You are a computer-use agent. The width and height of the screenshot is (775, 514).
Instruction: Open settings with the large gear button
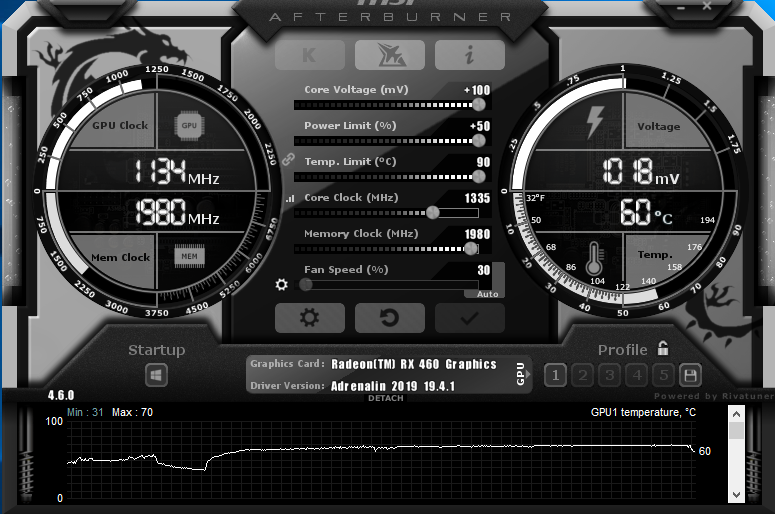coord(310,318)
